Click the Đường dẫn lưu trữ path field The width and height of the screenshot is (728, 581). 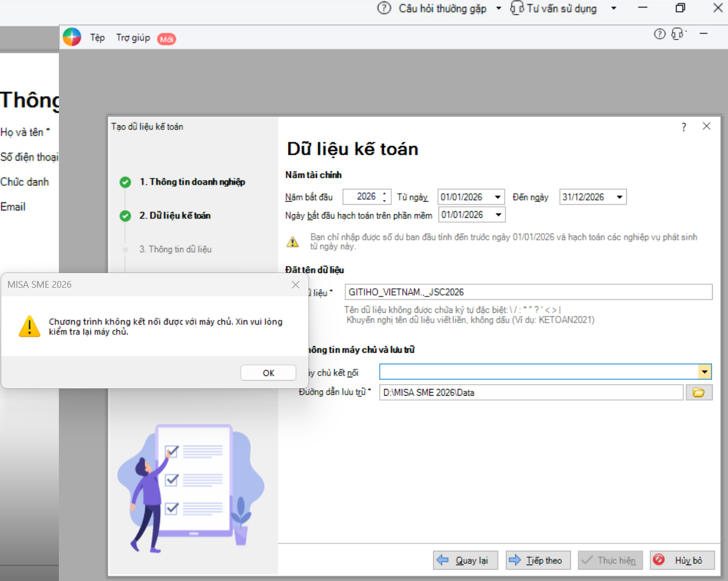[x=531, y=393]
